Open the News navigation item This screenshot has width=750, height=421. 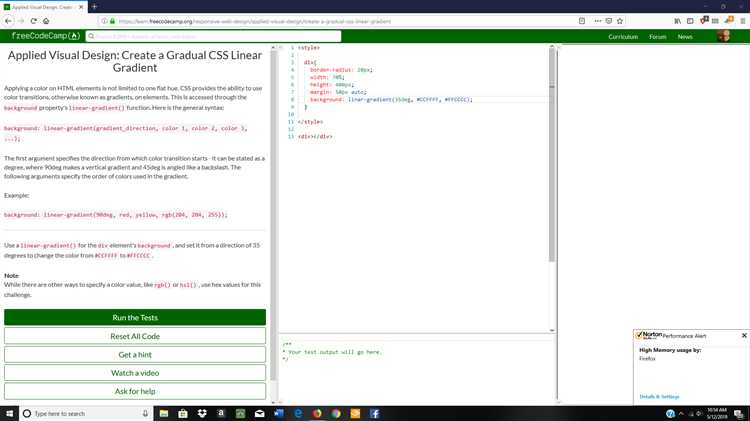684,37
